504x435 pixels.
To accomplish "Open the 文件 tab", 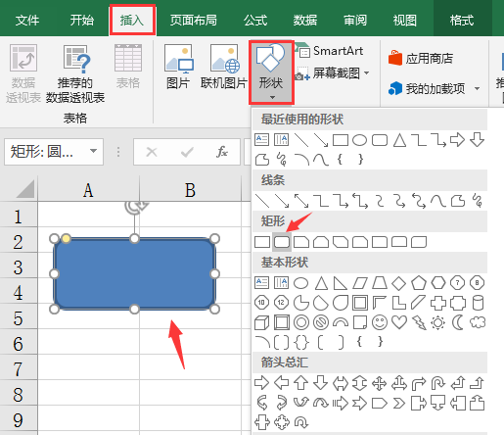I will coord(27,21).
